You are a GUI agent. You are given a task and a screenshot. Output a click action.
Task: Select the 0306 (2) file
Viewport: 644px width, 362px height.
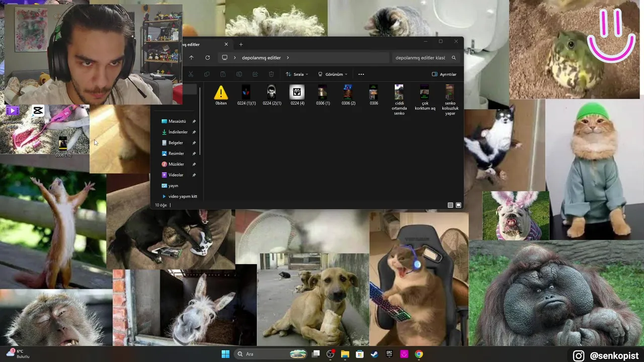coord(348,96)
